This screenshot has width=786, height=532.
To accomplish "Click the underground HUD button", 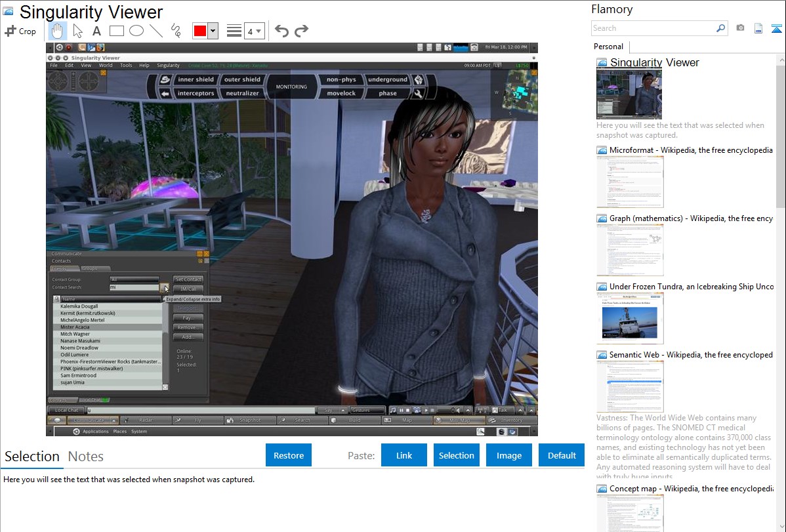I will 388,79.
